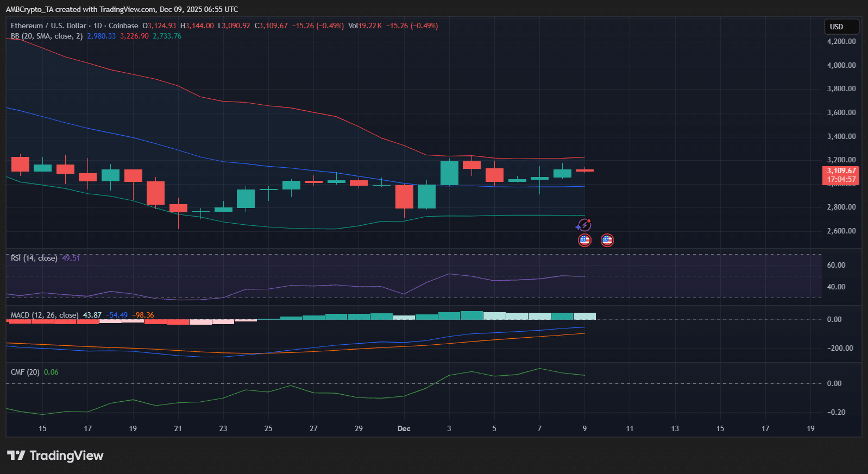Select the CMF (20) indicator label
868x474 pixels.
point(25,372)
